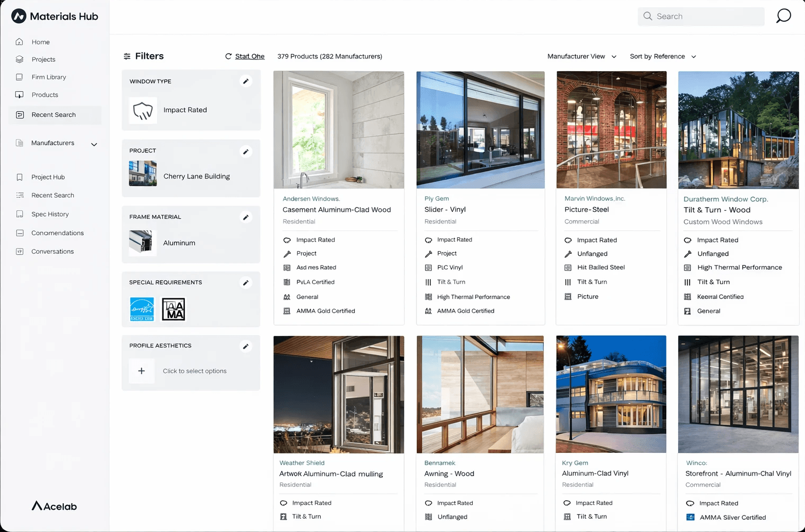Edit Window Type filter with pencil icon
Image resolution: width=805 pixels, height=532 pixels.
[x=246, y=81]
